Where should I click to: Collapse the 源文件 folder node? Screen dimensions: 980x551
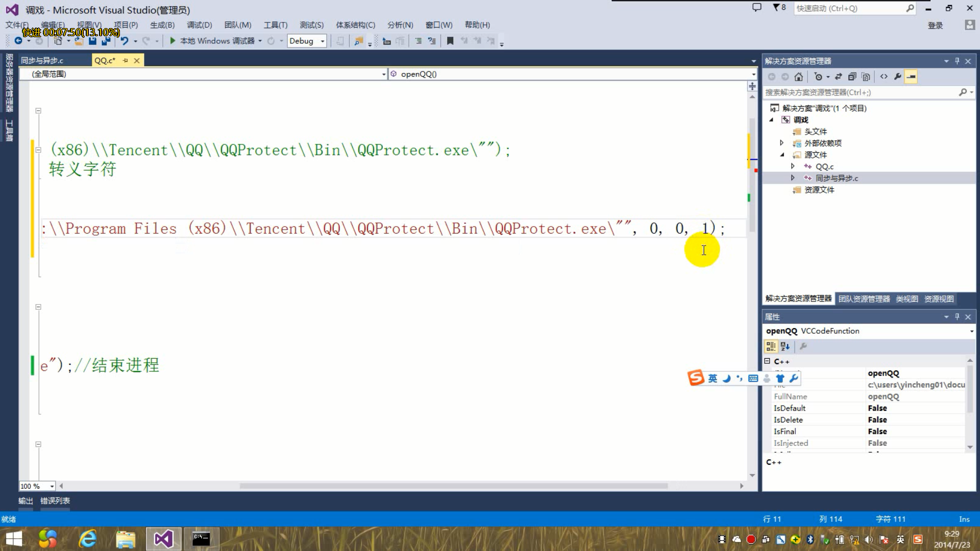click(781, 155)
